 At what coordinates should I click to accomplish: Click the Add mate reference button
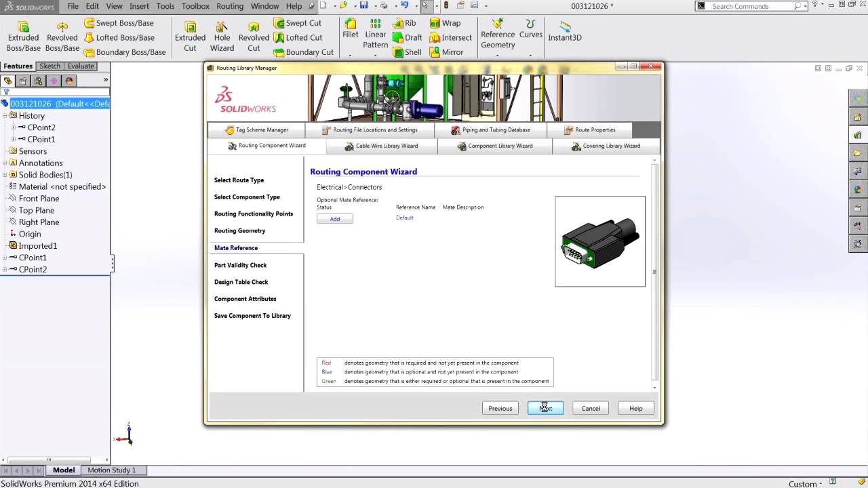click(335, 219)
